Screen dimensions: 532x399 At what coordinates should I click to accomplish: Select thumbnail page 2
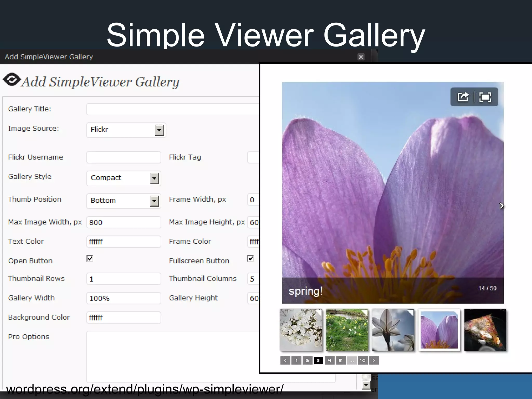[x=307, y=360]
